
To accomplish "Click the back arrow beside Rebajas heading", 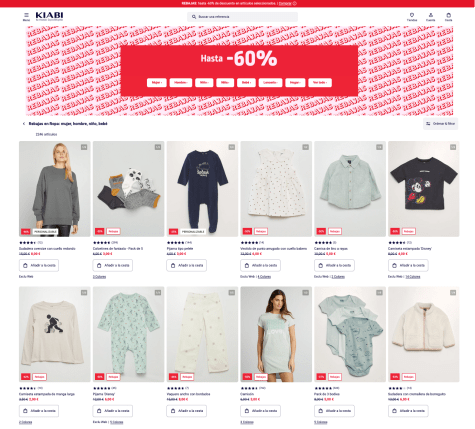I will pyautogui.click(x=24, y=124).
